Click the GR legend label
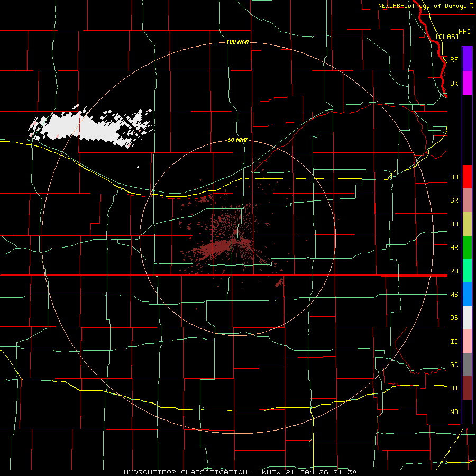 click(x=454, y=200)
